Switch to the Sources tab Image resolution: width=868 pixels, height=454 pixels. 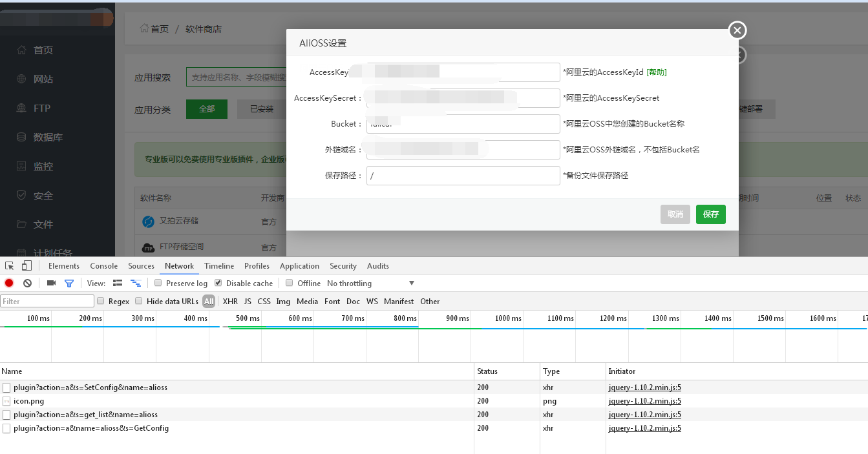pyautogui.click(x=141, y=265)
